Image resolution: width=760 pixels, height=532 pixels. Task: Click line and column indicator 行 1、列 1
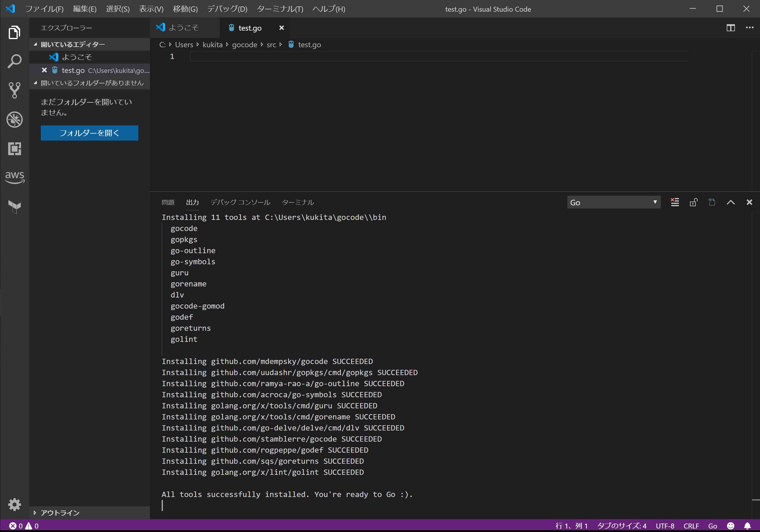pos(572,526)
